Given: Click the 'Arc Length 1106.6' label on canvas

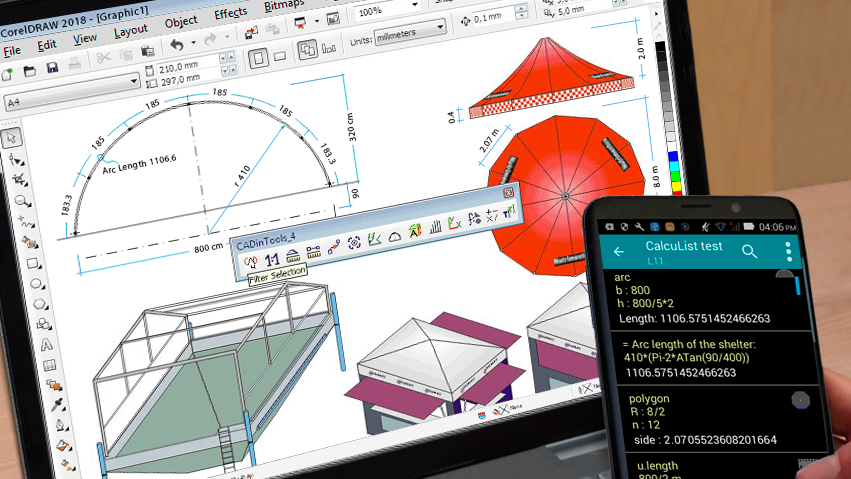Looking at the screenshot, I should point(139,164).
